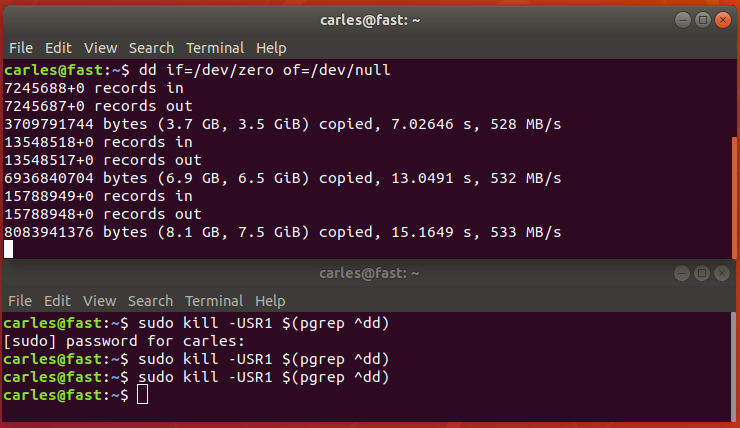Open File menu in top terminal
The height and width of the screenshot is (428, 740).
tap(21, 48)
